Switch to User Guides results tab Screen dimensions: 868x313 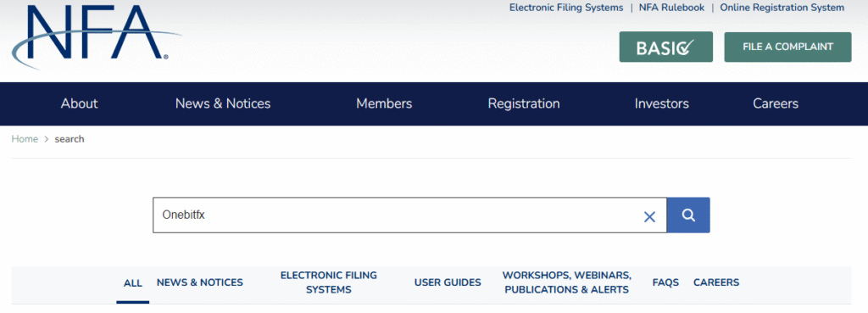click(x=448, y=282)
